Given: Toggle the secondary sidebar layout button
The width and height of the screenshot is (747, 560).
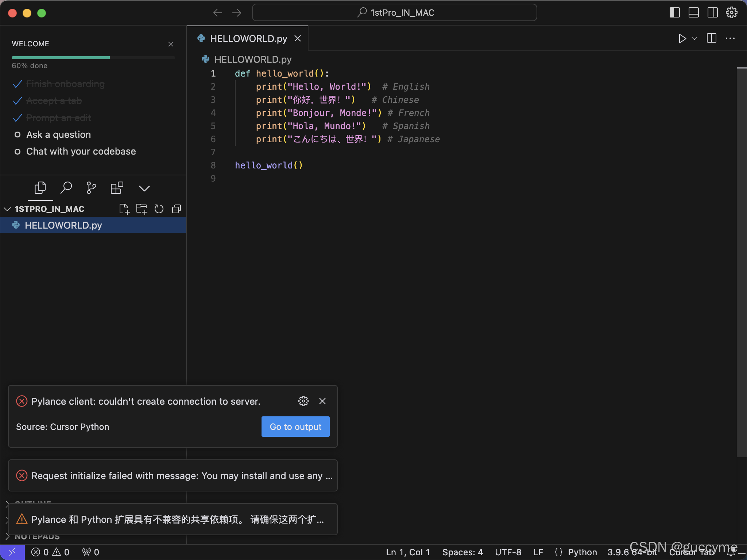Looking at the screenshot, I should (x=712, y=13).
